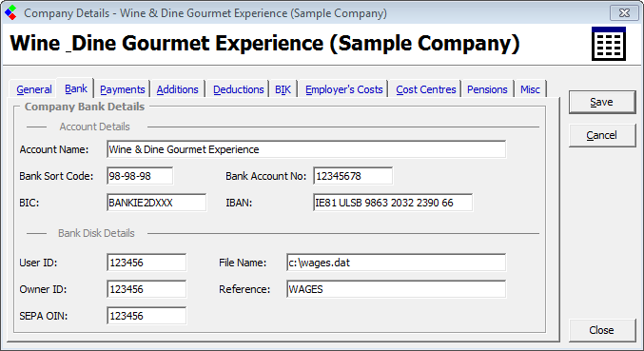Click the Account Details heading
644x351 pixels.
pyautogui.click(x=94, y=127)
